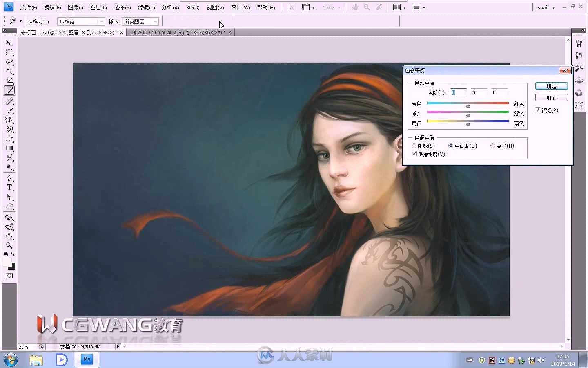Select the Hand tool in the toolbox

(9, 236)
